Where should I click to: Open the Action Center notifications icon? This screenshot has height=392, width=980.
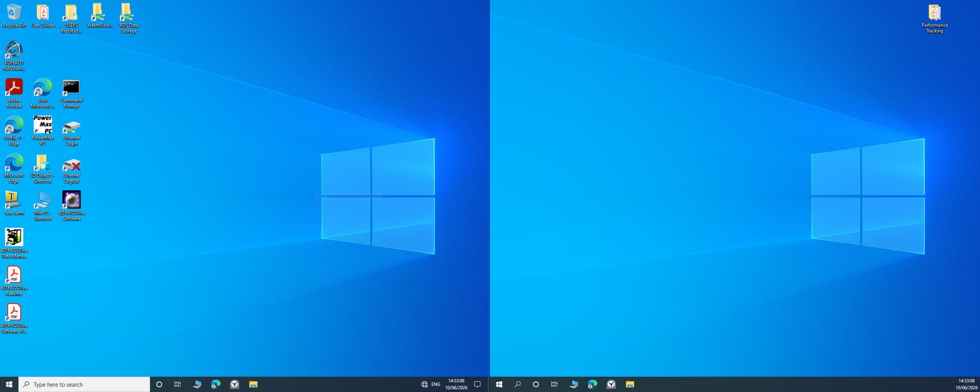[x=478, y=384]
